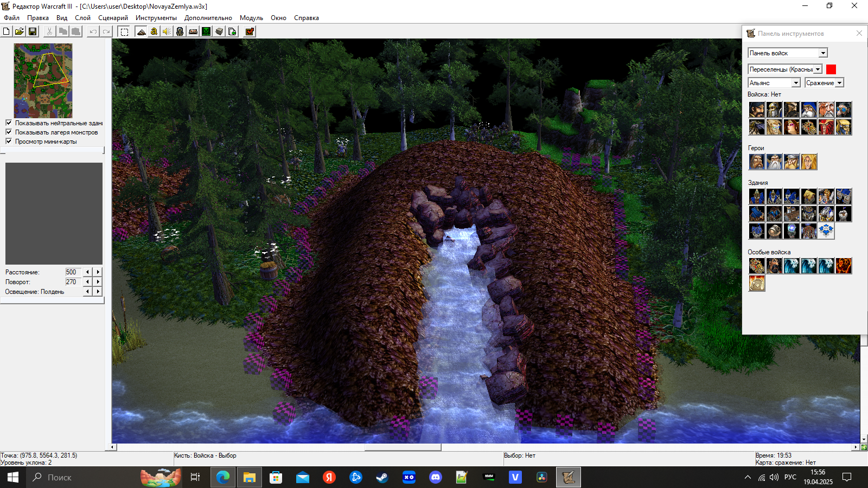Click the minimap thumbnail
Image resolution: width=868 pixels, height=488 pixels.
coord(43,81)
